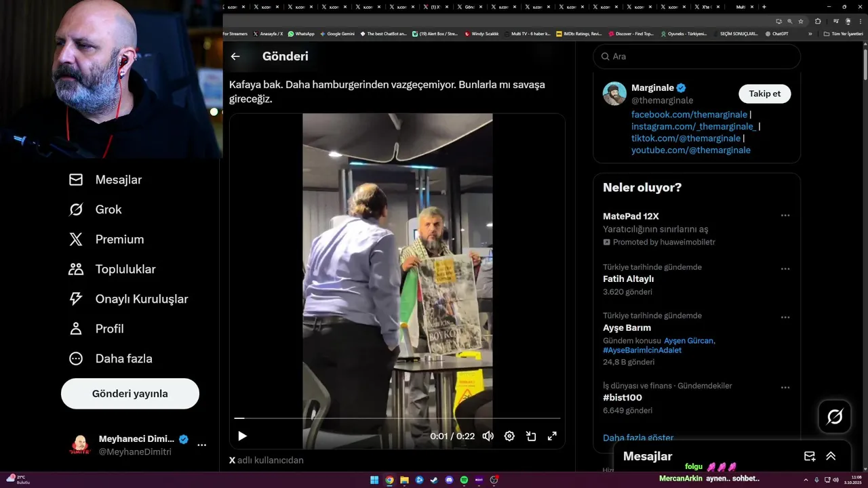Open ChatGPT bookmark
The height and width of the screenshot is (488, 868).
(776, 33)
